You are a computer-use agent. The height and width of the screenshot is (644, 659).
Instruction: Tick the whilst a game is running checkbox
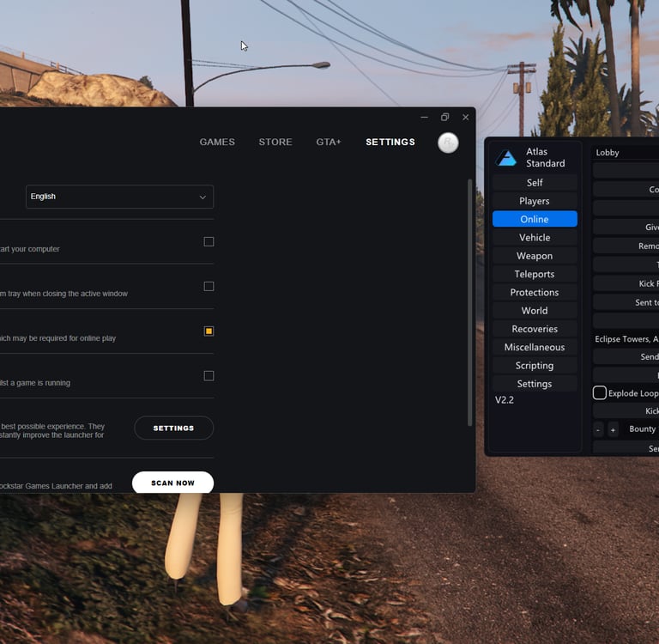pos(209,375)
